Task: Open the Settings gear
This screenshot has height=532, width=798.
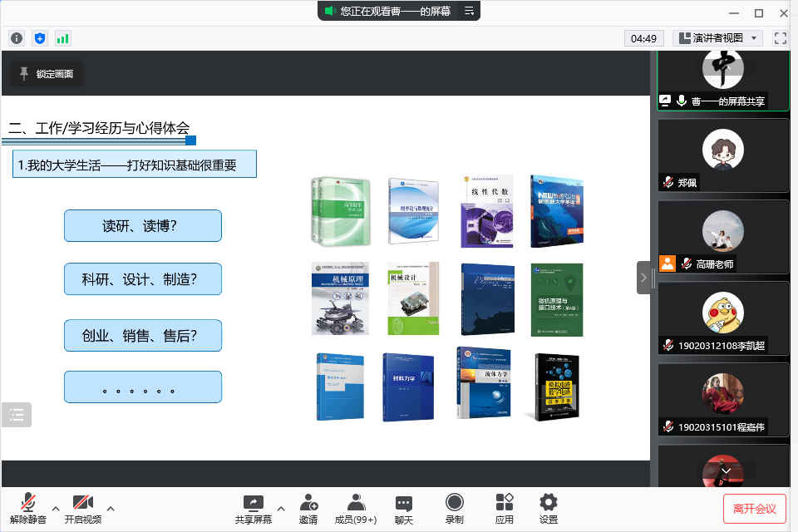Action: click(548, 508)
